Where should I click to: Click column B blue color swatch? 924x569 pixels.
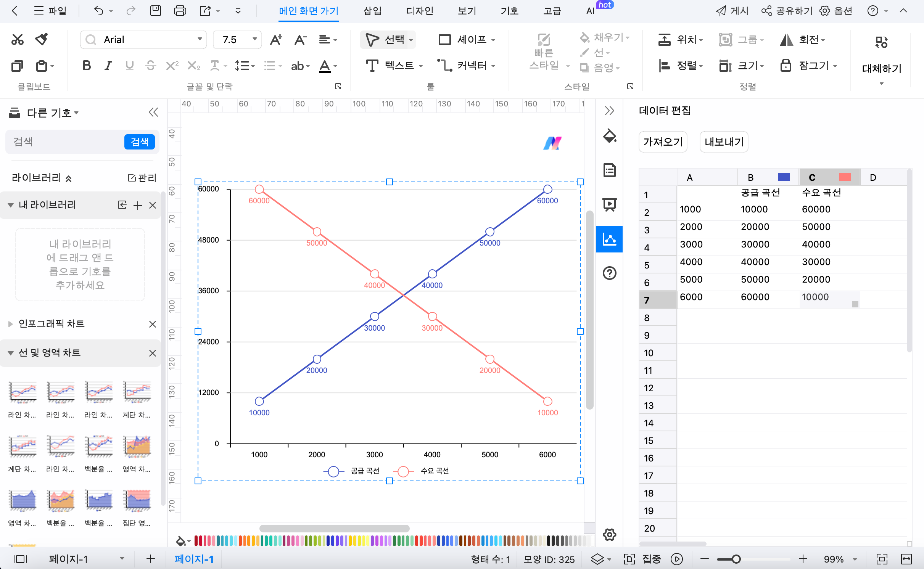(784, 177)
